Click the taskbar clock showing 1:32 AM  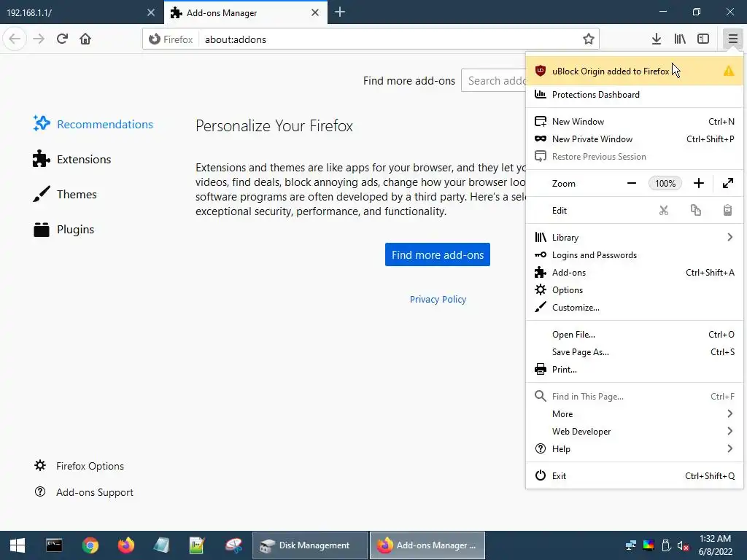pyautogui.click(x=715, y=545)
